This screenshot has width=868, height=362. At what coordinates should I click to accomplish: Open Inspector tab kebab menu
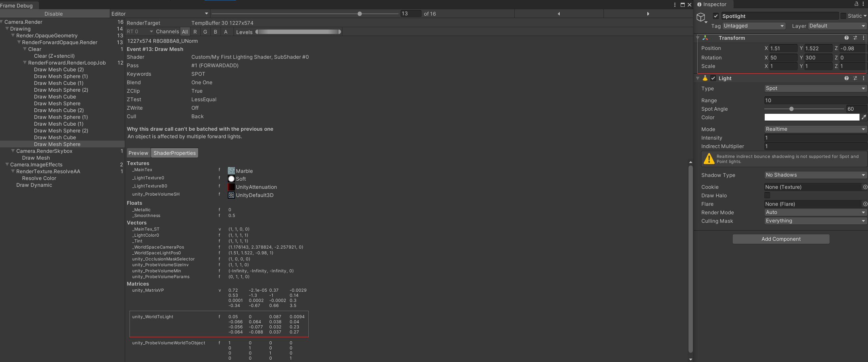863,4
